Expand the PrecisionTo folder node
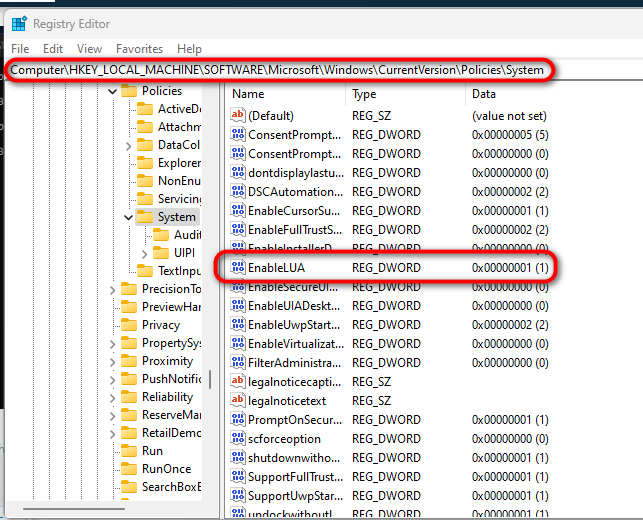The height and width of the screenshot is (520, 643). coord(112,290)
